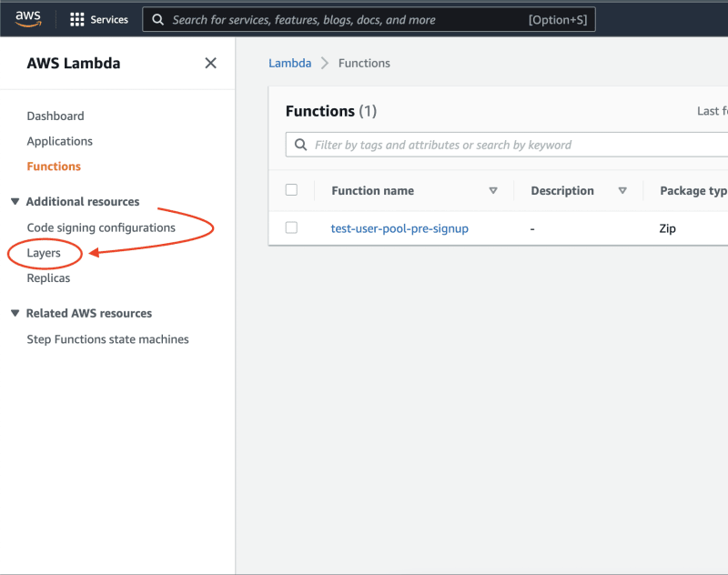Focus the Functions filter search box
This screenshot has height=575, width=728.
point(507,145)
